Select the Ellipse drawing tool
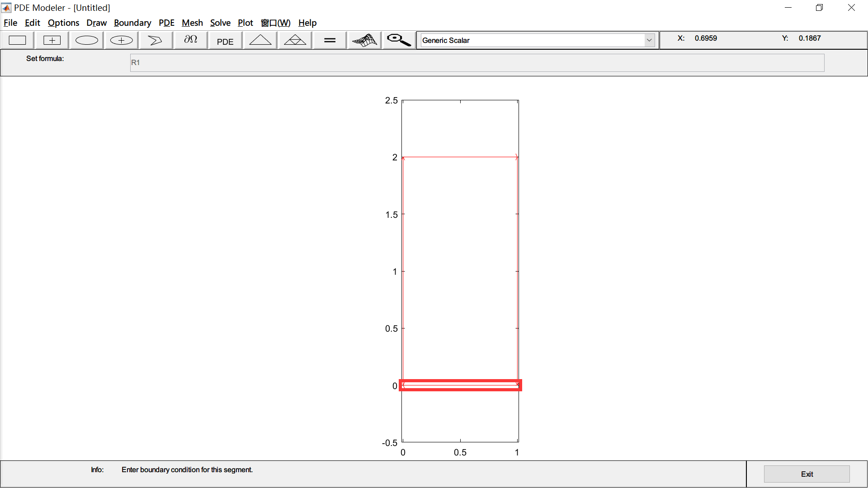Screen dimensions: 868x488 (86, 40)
